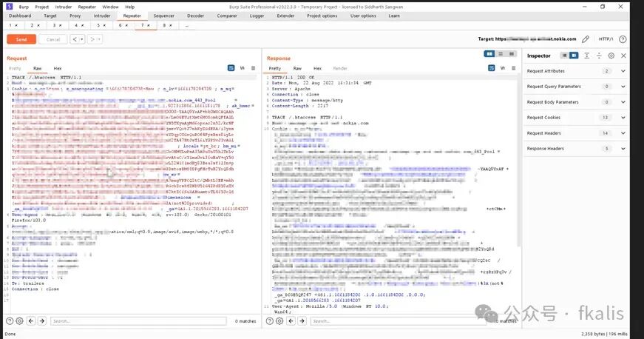Edit the target with the pencil icon
The width and height of the screenshot is (644, 339).
(x=586, y=39)
